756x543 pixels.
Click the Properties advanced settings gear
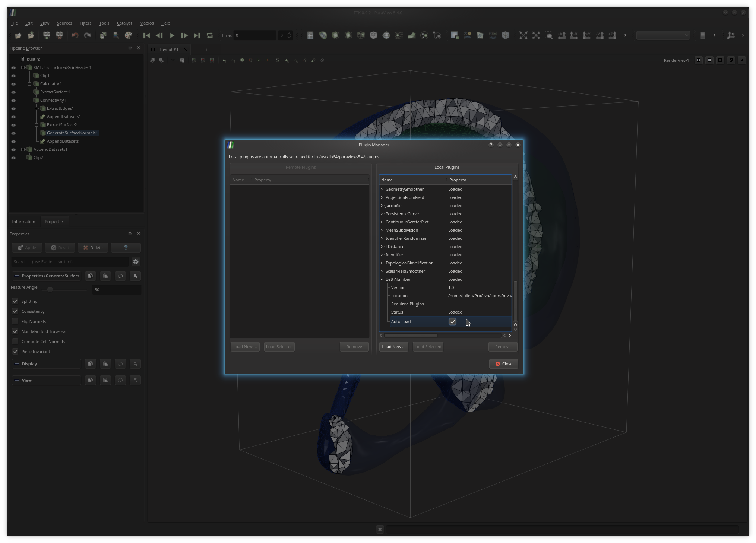[136, 262]
